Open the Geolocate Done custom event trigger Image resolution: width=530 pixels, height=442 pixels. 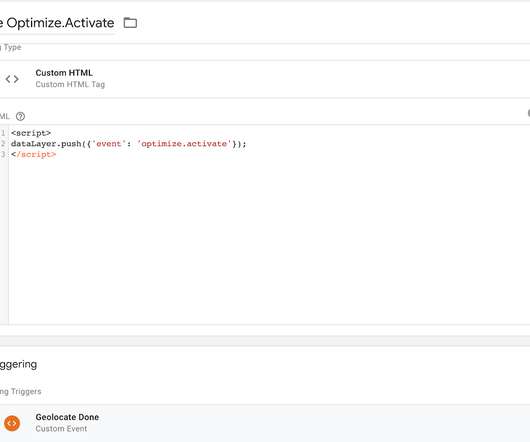tap(265, 423)
